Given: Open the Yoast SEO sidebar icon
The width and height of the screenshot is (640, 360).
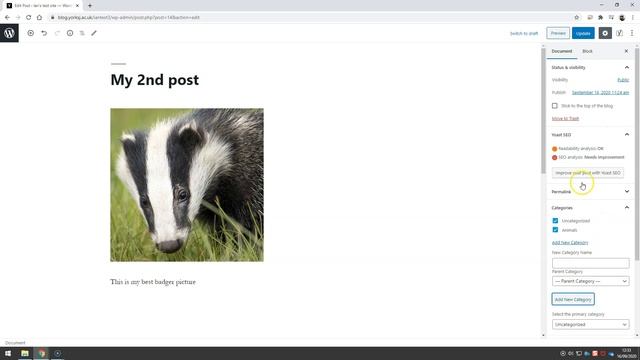Looking at the screenshot, I should [620, 33].
